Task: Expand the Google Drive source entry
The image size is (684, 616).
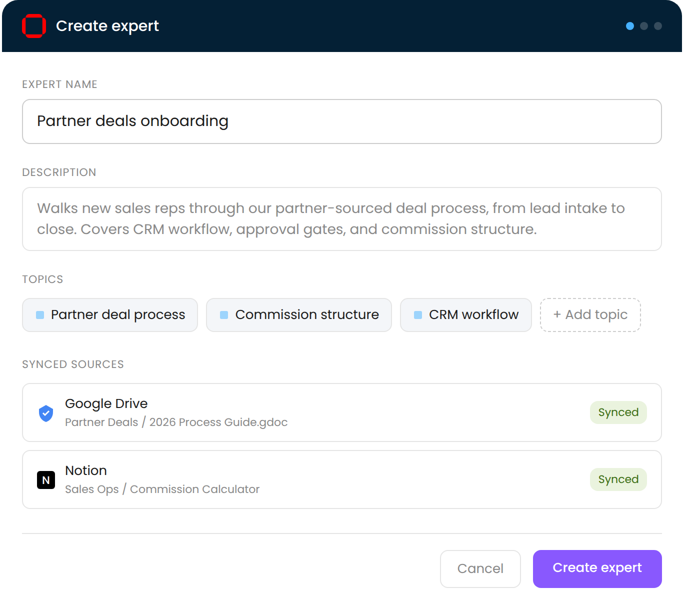Action: tap(341, 412)
